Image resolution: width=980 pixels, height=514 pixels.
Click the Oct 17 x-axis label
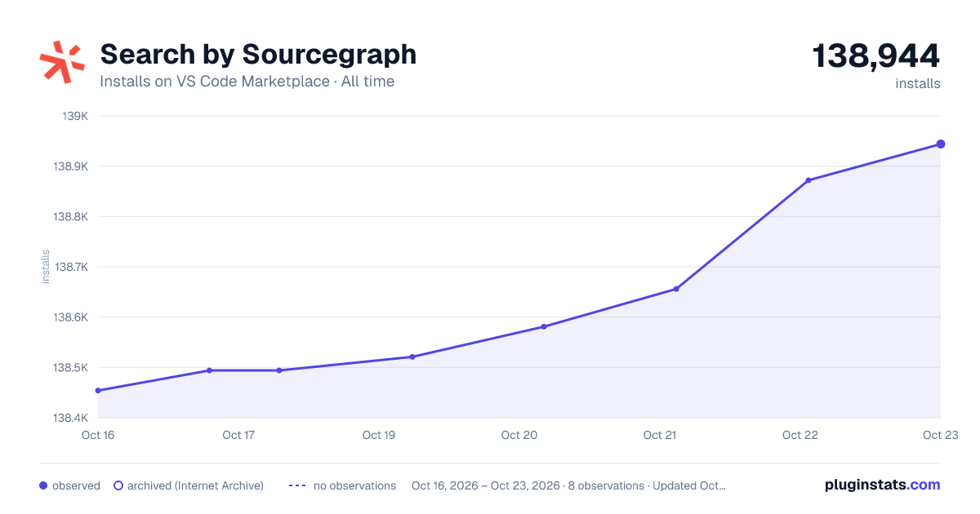click(x=238, y=435)
